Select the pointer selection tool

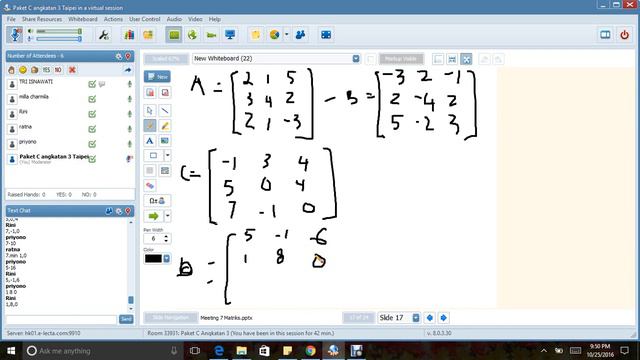tap(150, 111)
